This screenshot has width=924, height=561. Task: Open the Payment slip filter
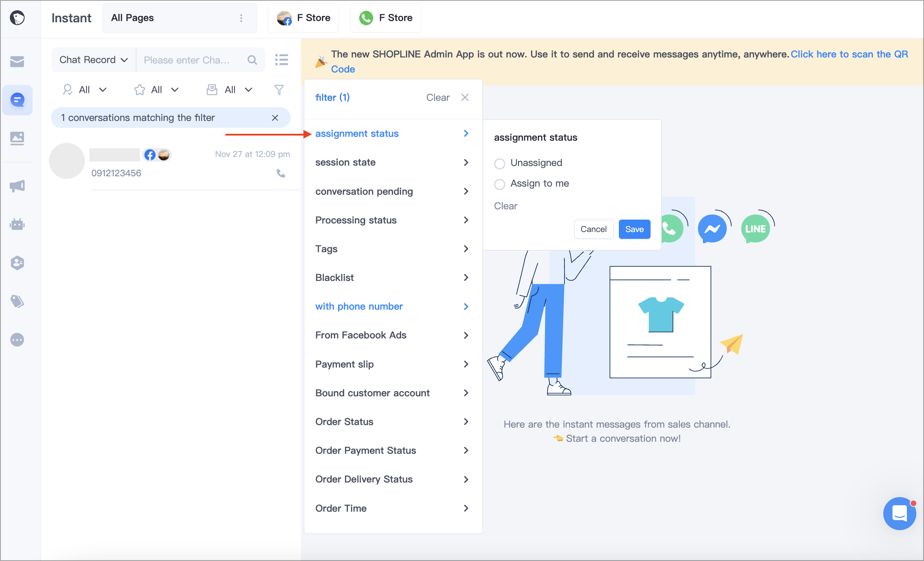point(393,364)
